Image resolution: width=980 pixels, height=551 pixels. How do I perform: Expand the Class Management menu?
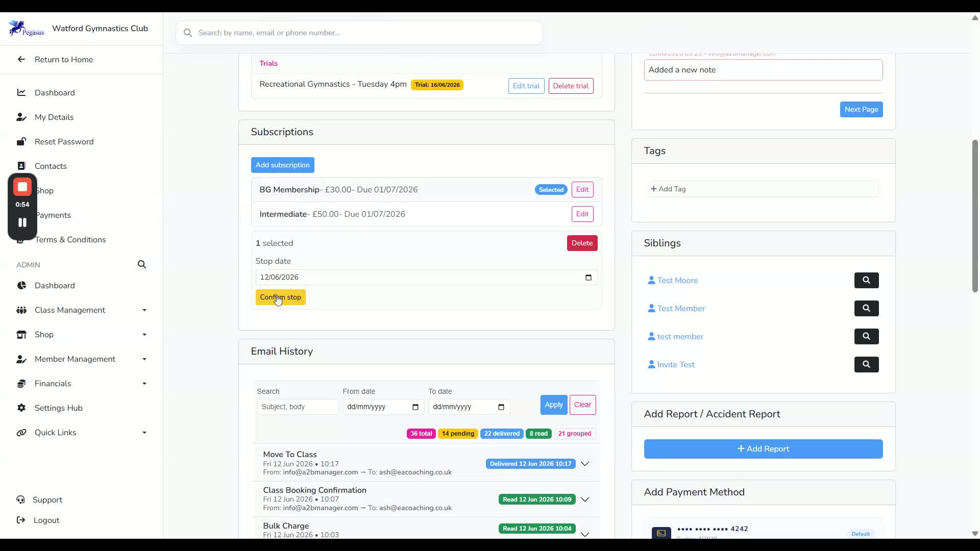(x=82, y=310)
